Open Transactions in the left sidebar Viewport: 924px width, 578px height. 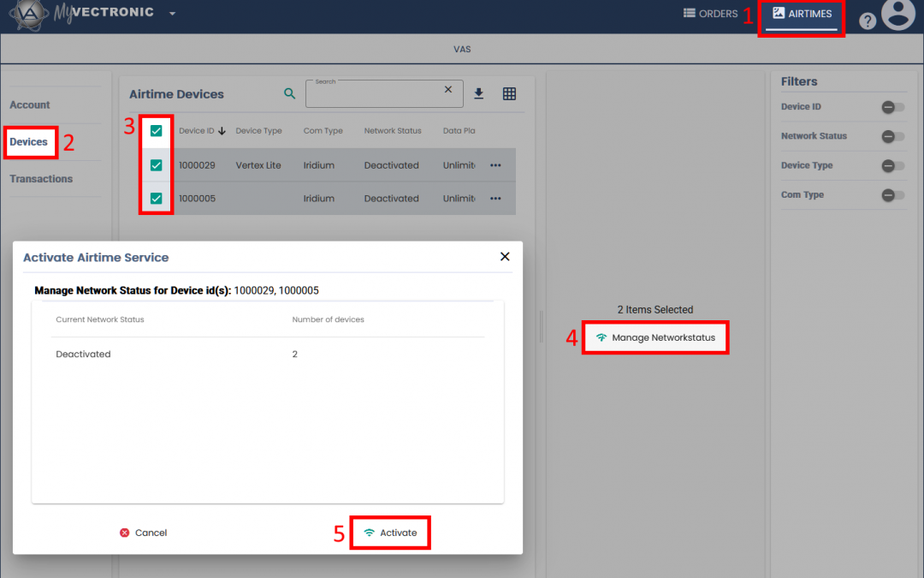[41, 179]
